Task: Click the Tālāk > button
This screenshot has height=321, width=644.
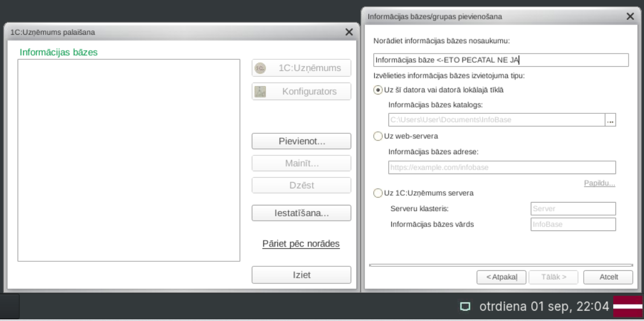Action: [553, 277]
